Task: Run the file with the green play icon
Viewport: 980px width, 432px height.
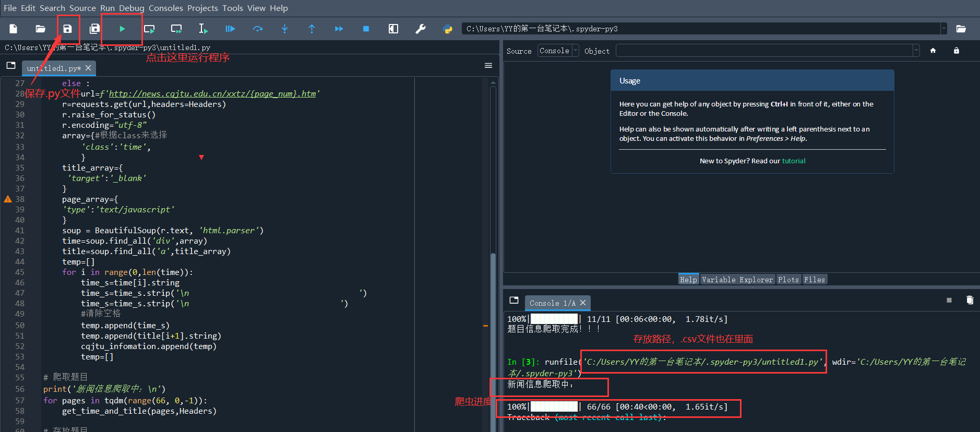Action: 122,29
